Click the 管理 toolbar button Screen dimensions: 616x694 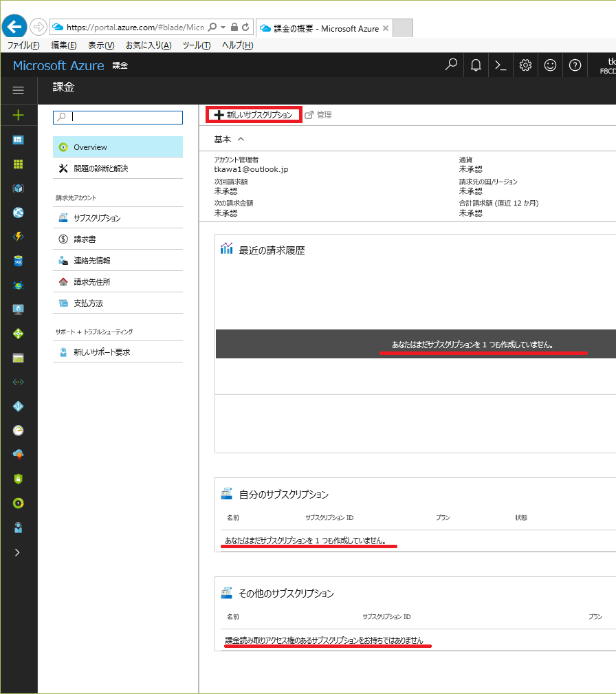point(318,115)
